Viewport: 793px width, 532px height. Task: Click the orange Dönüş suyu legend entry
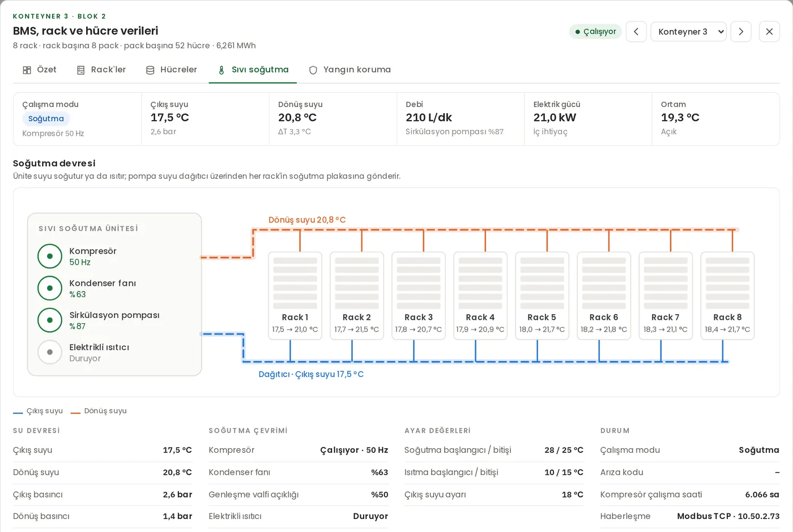point(99,411)
